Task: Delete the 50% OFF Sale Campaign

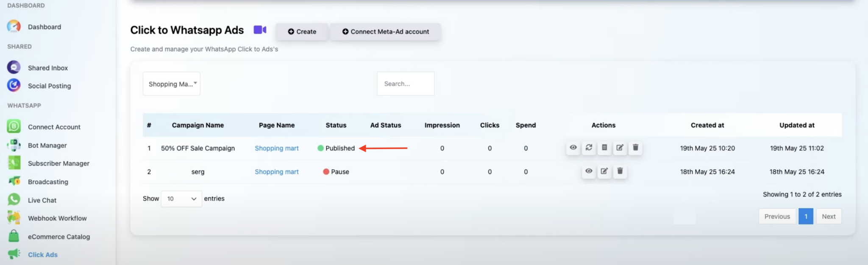Action: [x=635, y=148]
